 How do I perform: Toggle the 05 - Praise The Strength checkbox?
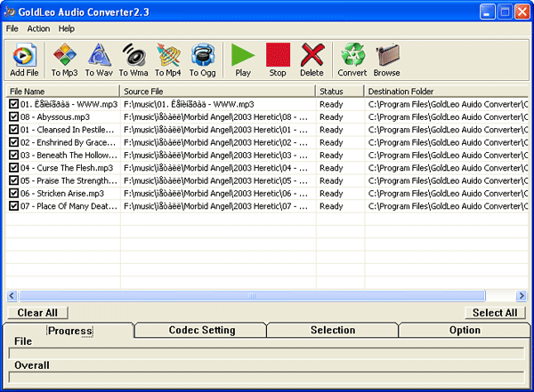13,180
